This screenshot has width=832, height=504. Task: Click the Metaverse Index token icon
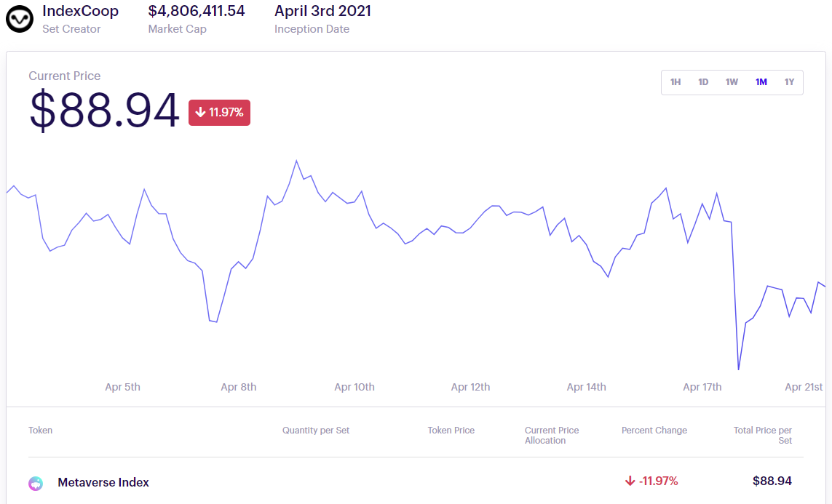click(x=36, y=483)
